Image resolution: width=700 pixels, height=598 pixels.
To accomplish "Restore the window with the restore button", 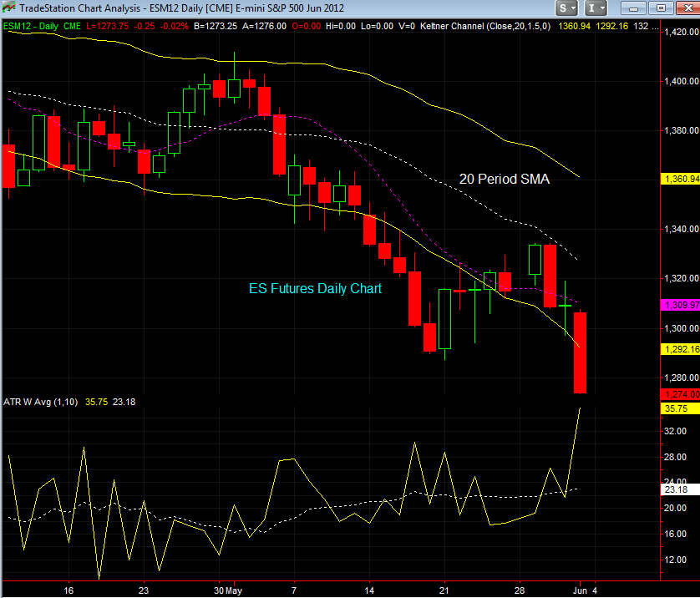I will [x=661, y=8].
